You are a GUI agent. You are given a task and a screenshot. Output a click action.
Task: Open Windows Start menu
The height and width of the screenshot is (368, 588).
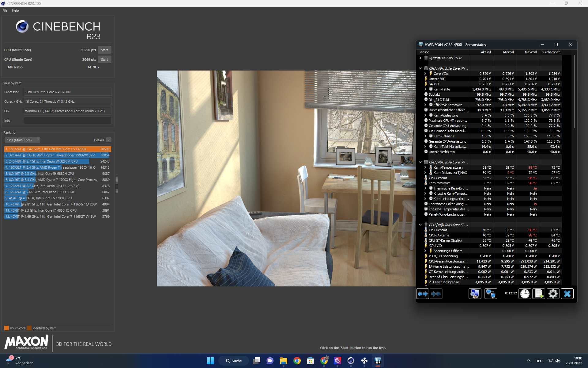coord(210,361)
